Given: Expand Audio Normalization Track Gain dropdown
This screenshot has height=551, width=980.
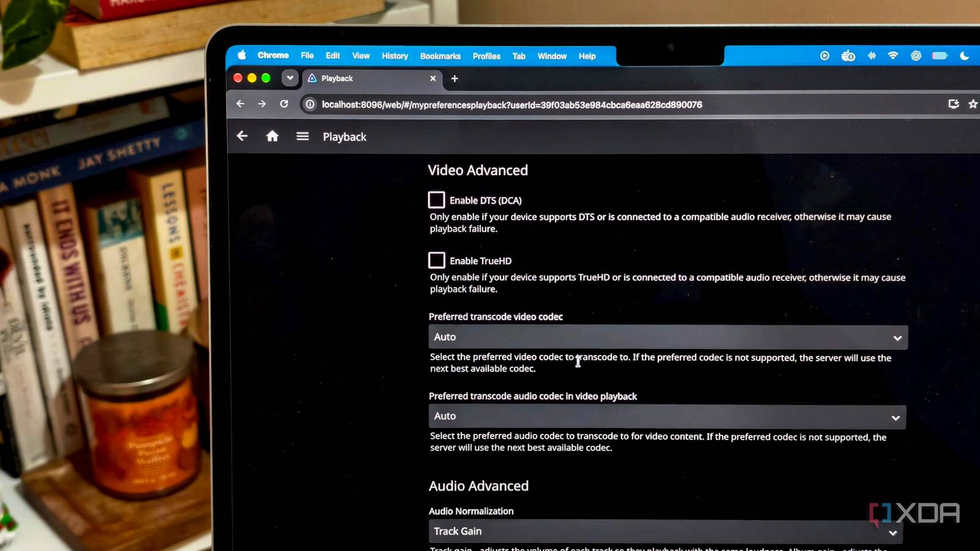Looking at the screenshot, I should (666, 531).
